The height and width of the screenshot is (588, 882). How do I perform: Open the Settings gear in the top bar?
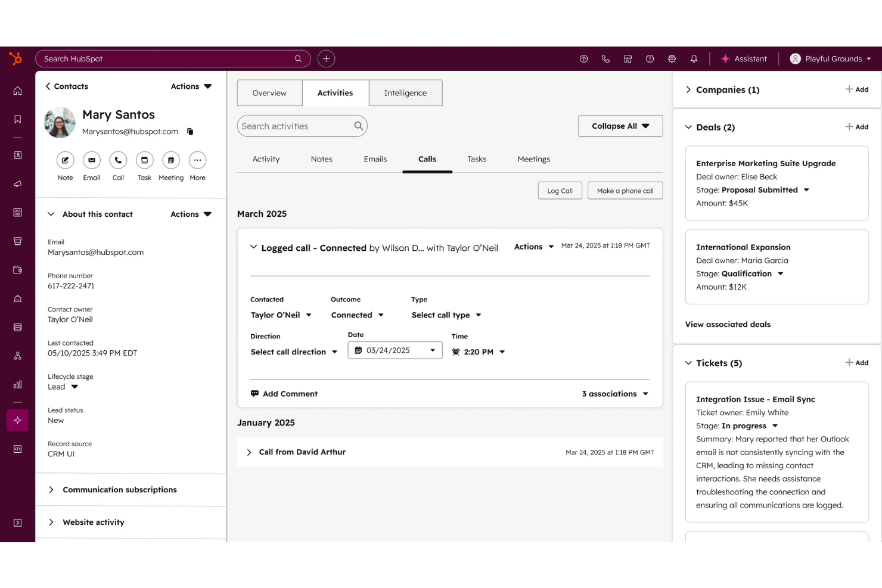click(672, 58)
